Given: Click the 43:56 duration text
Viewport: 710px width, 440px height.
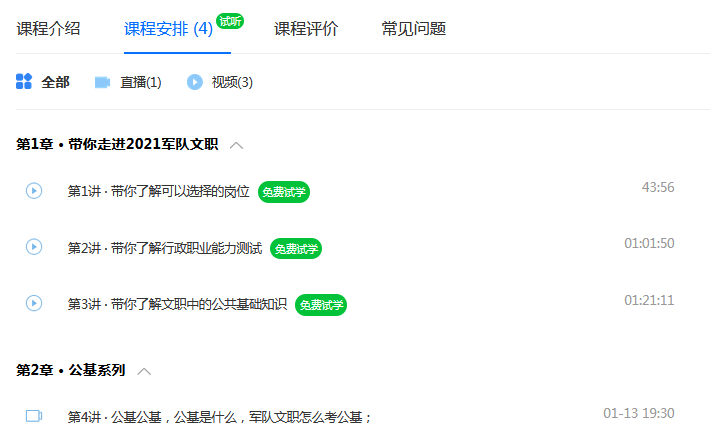Looking at the screenshot, I should coord(658,187).
